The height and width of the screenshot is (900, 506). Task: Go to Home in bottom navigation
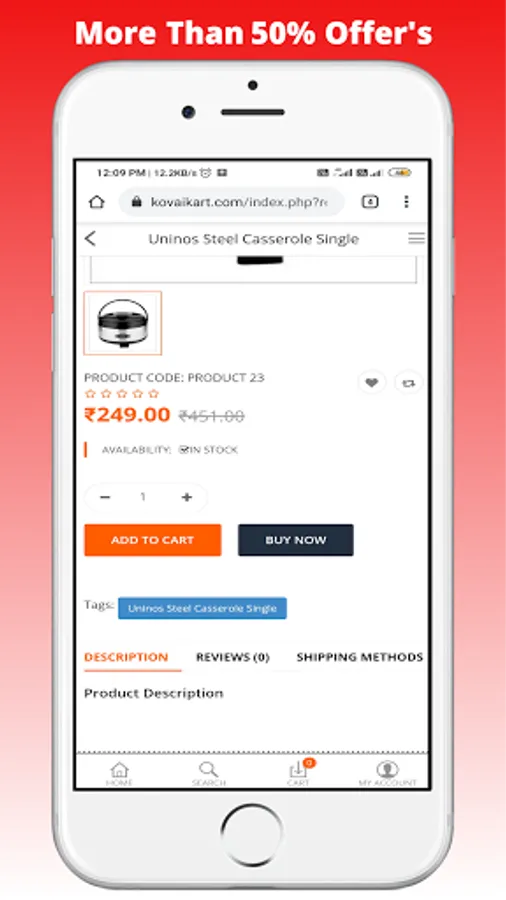coord(119,773)
